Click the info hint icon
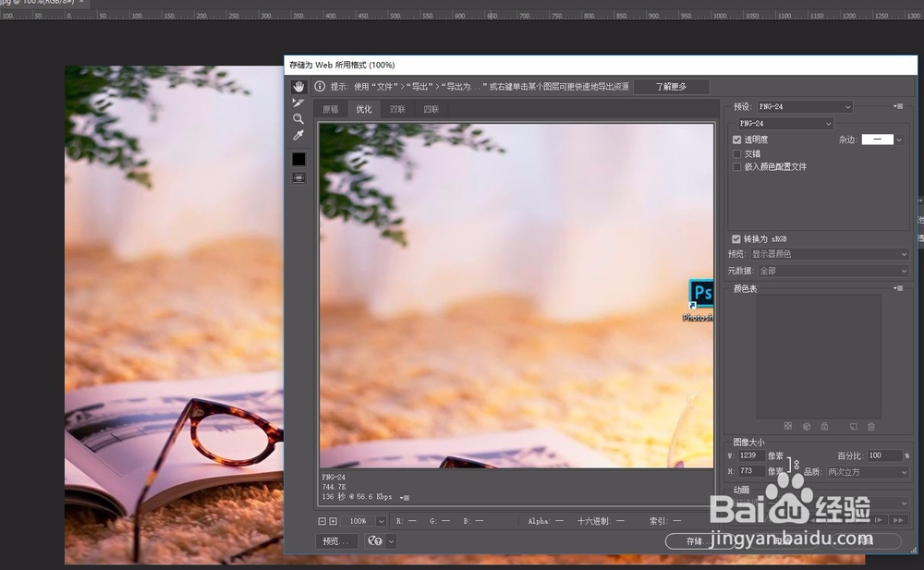The image size is (924, 570). pyautogui.click(x=320, y=87)
